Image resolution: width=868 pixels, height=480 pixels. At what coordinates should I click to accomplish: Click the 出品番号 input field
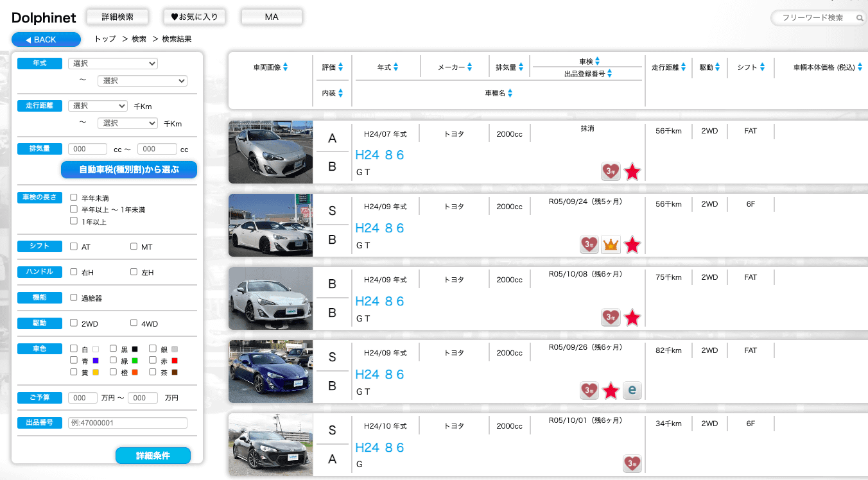click(x=127, y=423)
